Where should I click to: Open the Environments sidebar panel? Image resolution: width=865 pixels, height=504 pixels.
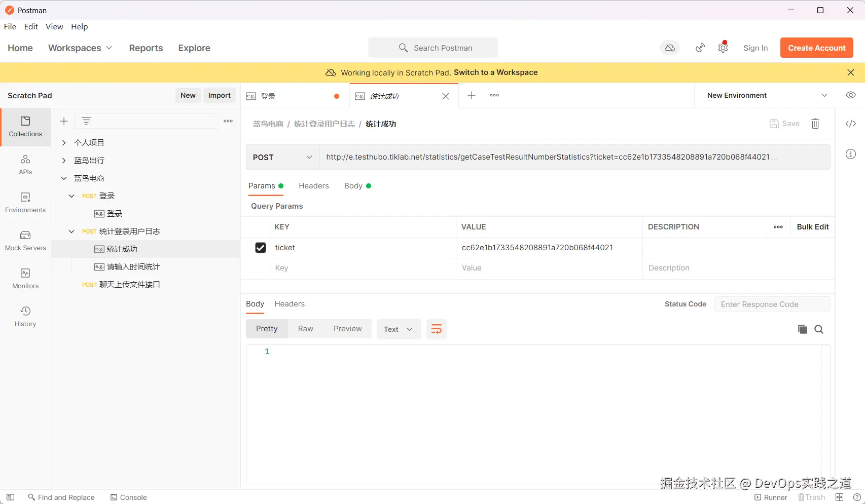[x=25, y=203]
